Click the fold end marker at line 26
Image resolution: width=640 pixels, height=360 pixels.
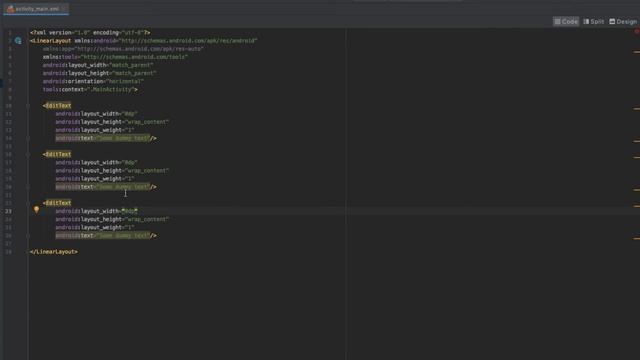(28, 236)
